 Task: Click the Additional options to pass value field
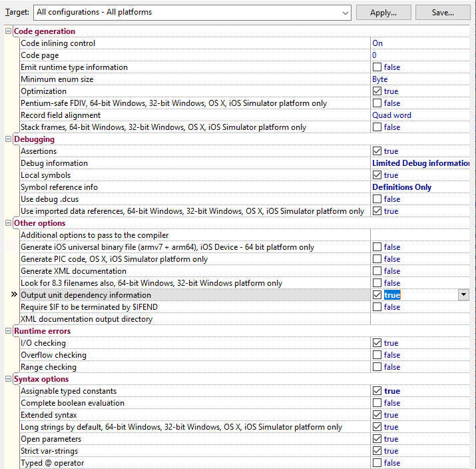tap(419, 235)
